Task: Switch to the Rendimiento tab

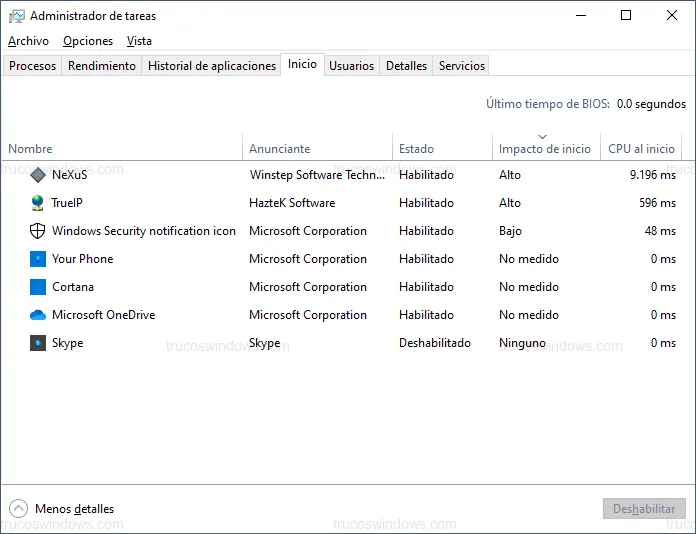Action: coord(102,66)
